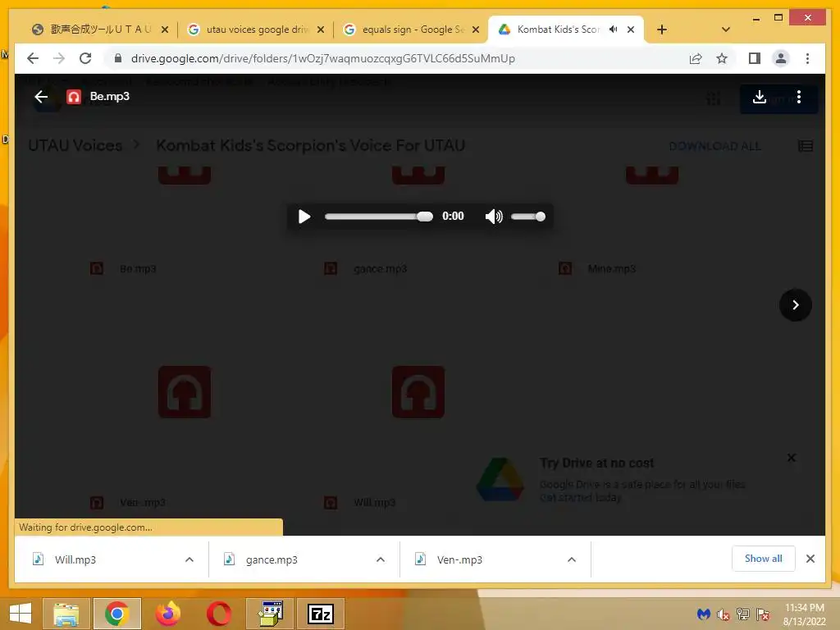The image size is (840, 630).
Task: View site security lock info
Action: pyautogui.click(x=118, y=58)
